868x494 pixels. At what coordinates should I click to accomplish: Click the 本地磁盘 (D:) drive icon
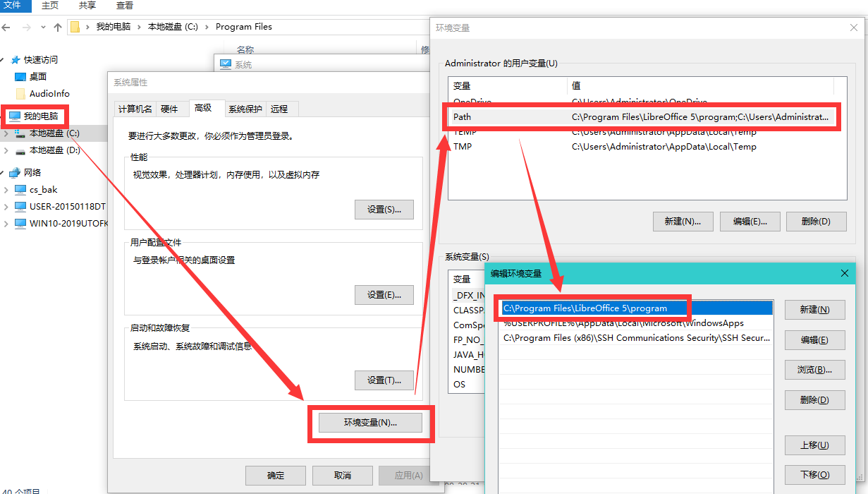(20, 150)
